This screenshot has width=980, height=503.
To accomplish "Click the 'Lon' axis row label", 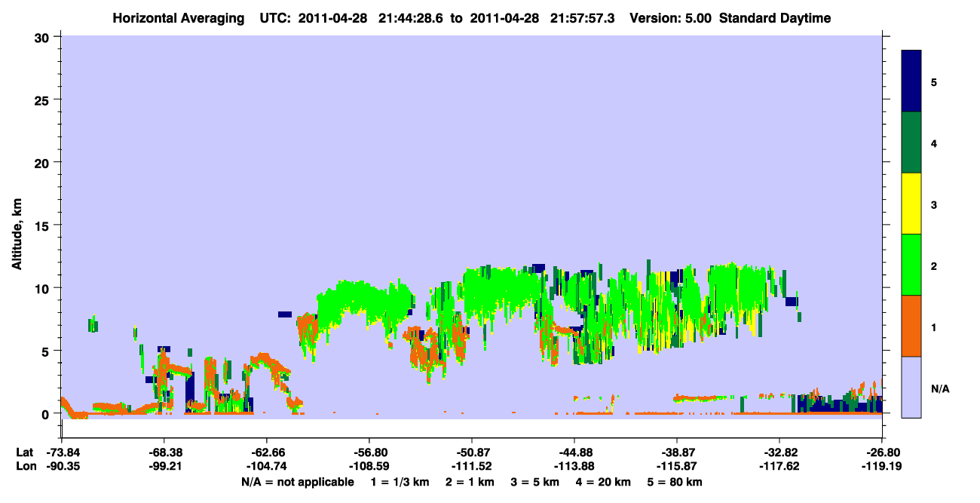I will point(25,466).
